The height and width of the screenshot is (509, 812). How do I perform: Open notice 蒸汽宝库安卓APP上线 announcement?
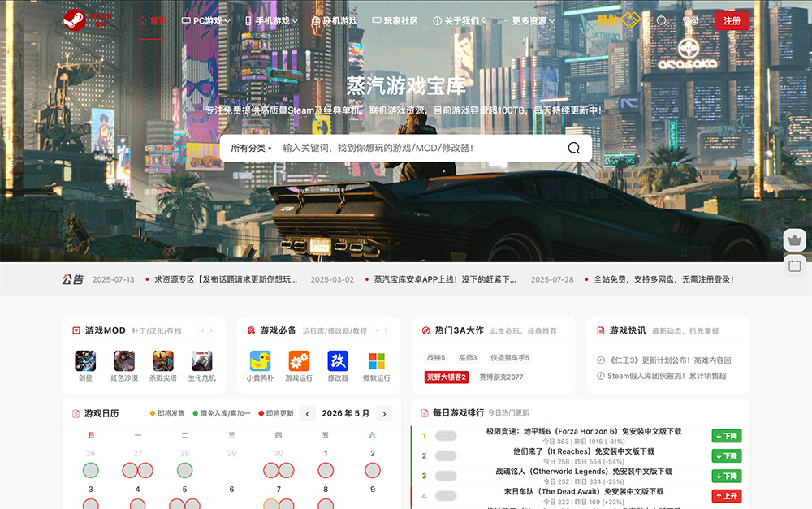coord(445,279)
